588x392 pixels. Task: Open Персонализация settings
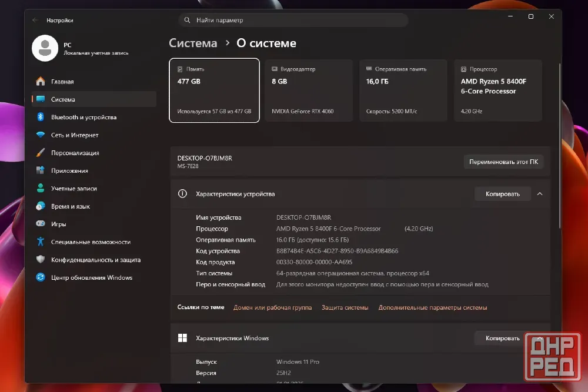click(94, 153)
